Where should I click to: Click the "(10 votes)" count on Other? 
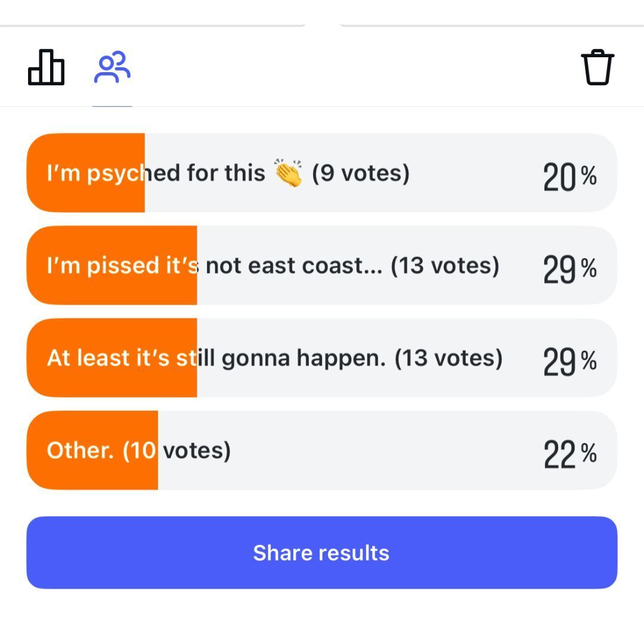[177, 450]
